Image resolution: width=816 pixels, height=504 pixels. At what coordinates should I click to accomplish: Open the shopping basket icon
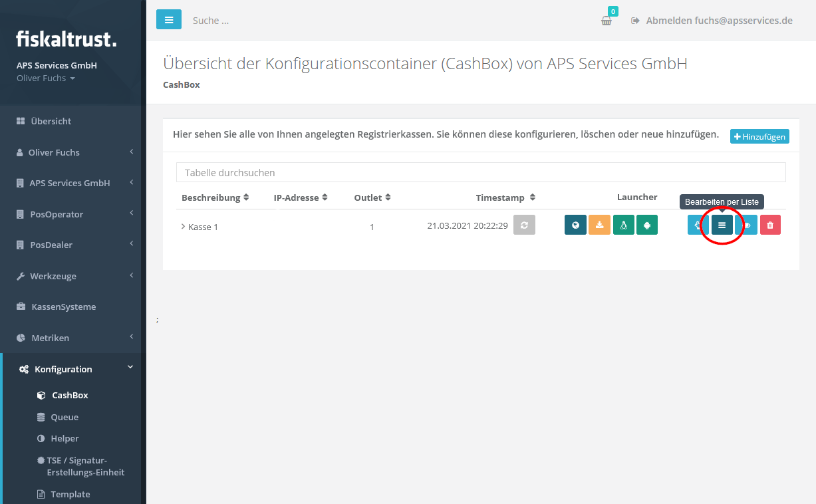click(x=607, y=21)
